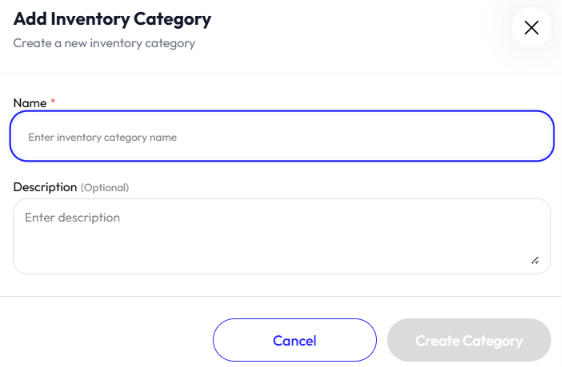Image resolution: width=562 pixels, height=367 pixels.
Task: Click the Description field label
Action: pos(45,187)
